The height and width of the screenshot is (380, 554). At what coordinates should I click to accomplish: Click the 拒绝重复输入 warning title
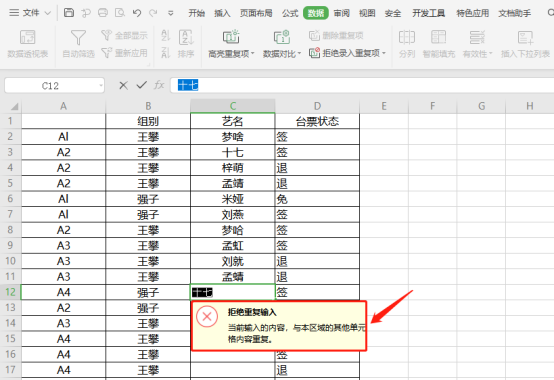pyautogui.click(x=252, y=312)
